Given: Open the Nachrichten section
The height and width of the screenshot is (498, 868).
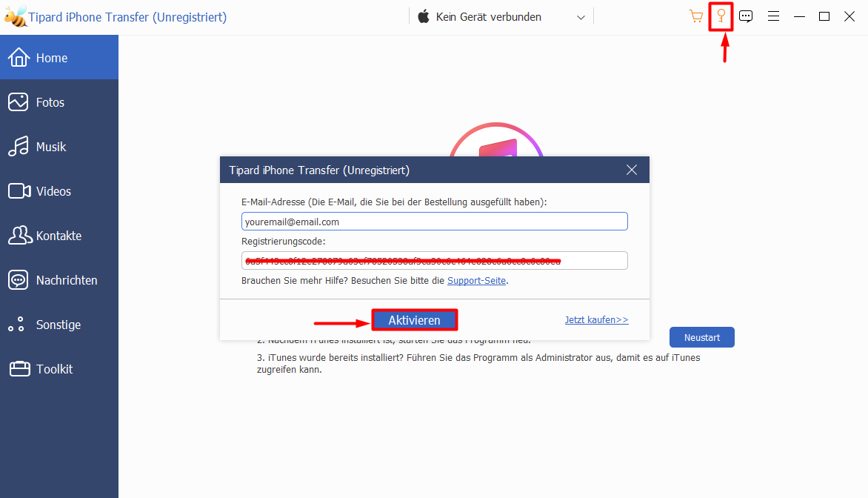Looking at the screenshot, I should [x=66, y=280].
